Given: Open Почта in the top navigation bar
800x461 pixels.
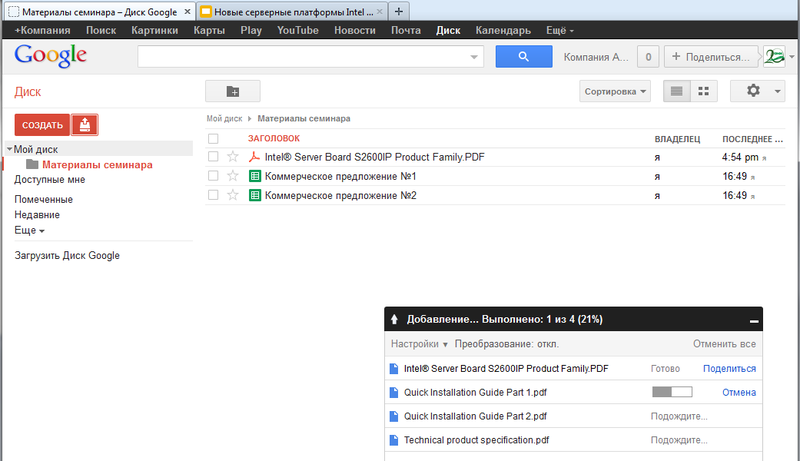Looking at the screenshot, I should point(406,30).
